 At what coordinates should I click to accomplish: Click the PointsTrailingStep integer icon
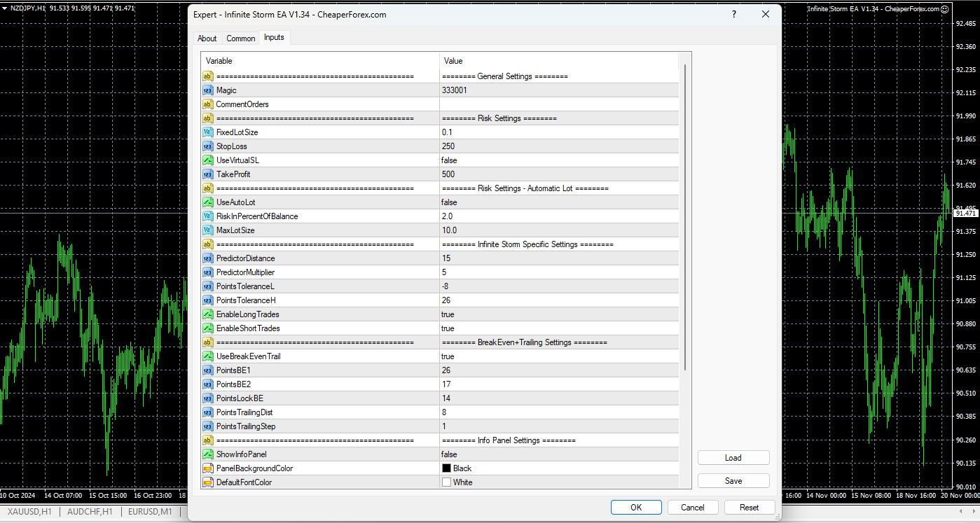[x=207, y=426]
